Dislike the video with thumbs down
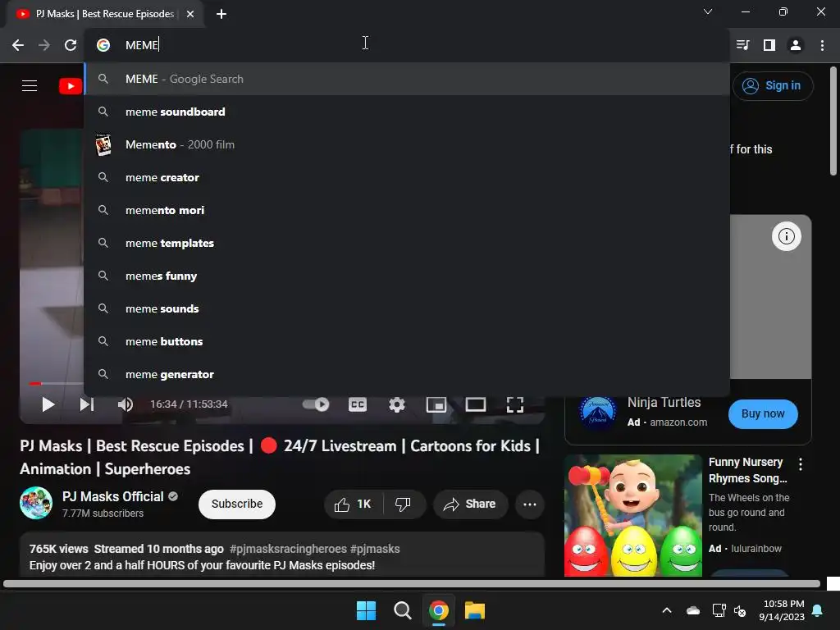 [403, 504]
